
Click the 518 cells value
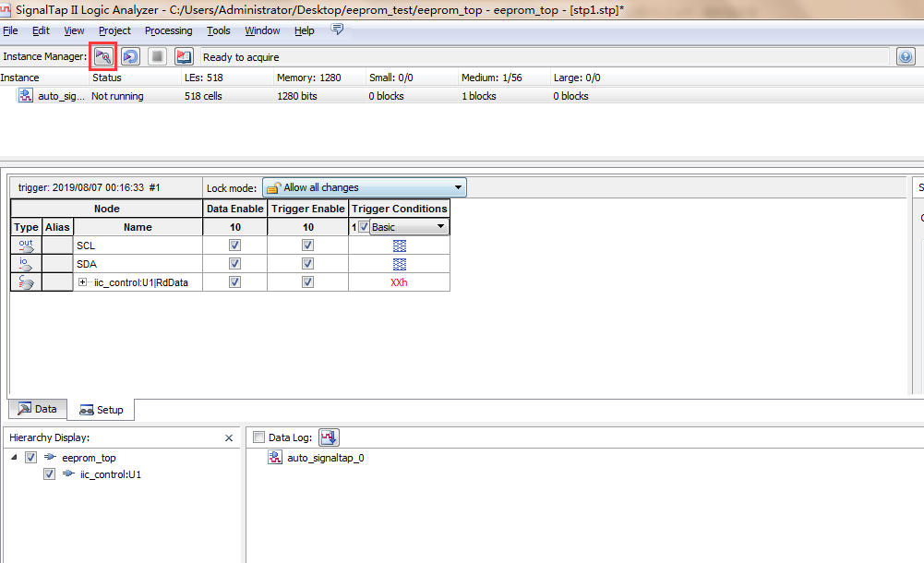pos(203,96)
